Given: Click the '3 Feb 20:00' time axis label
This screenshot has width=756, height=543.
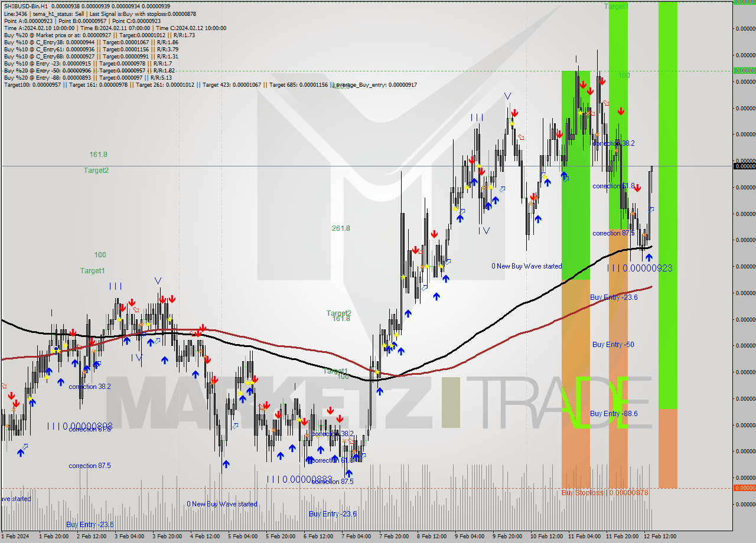Looking at the screenshot, I should point(167,536).
